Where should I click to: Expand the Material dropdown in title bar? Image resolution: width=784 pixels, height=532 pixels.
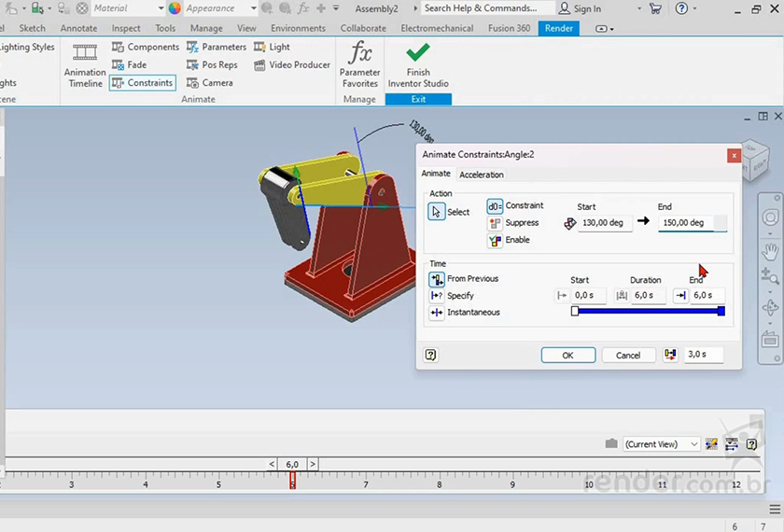point(160,8)
